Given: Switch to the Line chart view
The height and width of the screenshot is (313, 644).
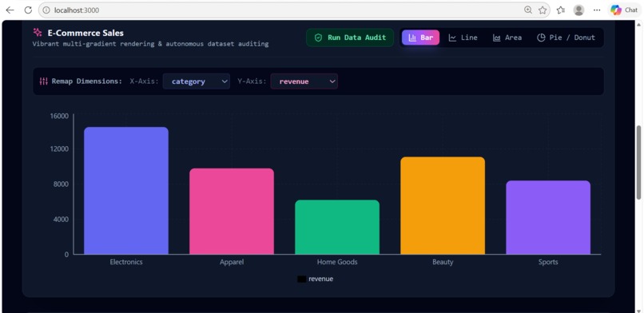Looking at the screenshot, I should click(x=463, y=38).
